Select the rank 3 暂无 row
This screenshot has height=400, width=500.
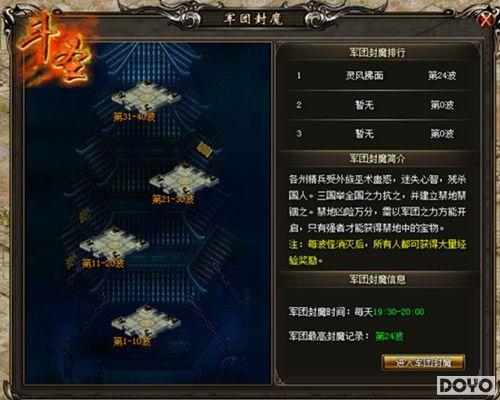click(376, 134)
